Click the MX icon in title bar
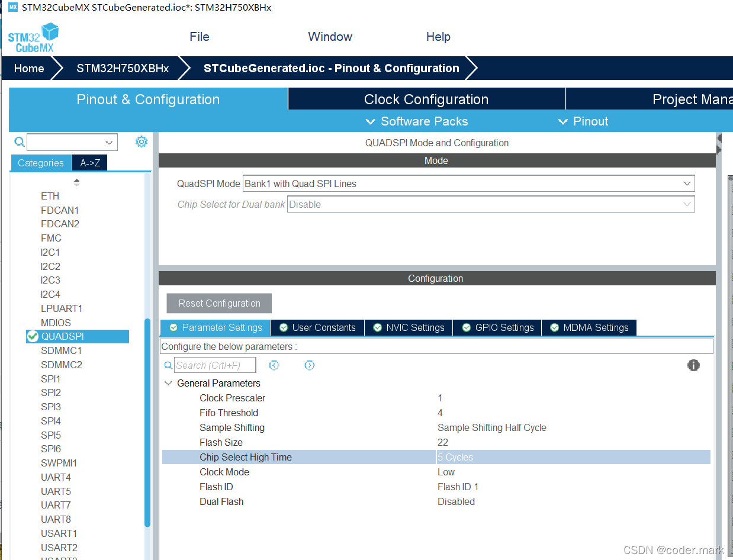 click(x=13, y=8)
